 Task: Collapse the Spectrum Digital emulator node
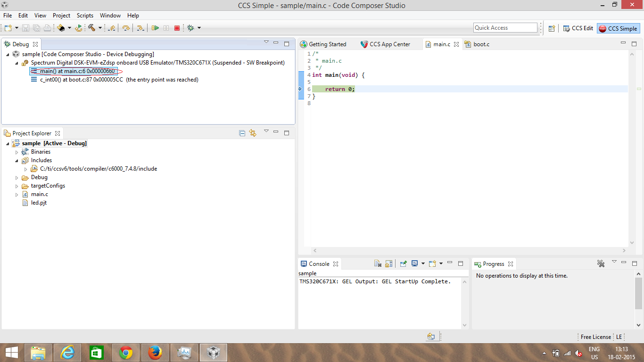(x=17, y=63)
